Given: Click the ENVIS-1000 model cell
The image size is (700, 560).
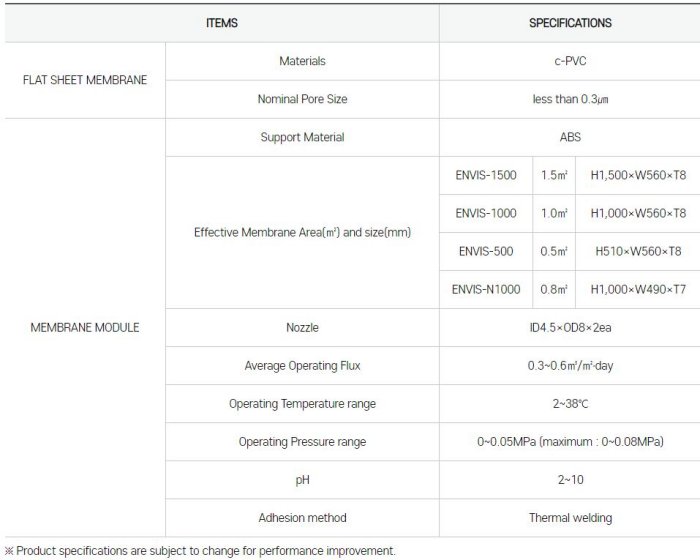Looking at the screenshot, I should click(485, 213).
